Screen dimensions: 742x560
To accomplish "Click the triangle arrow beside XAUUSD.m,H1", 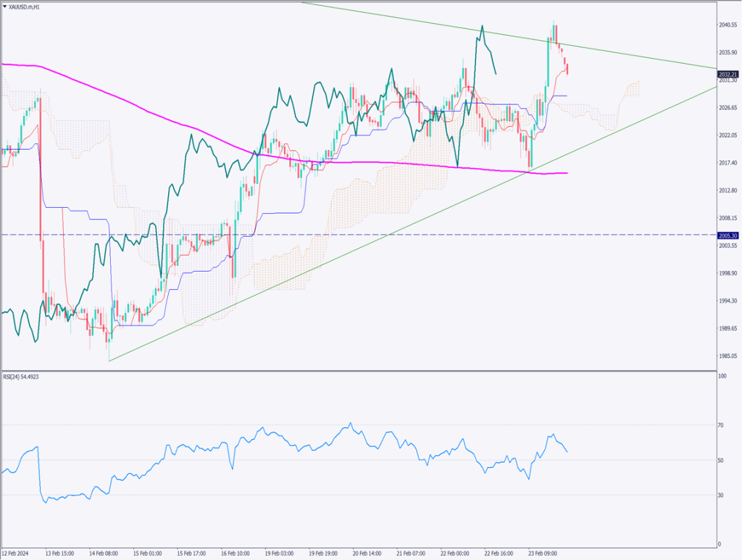I will pos(4,6).
